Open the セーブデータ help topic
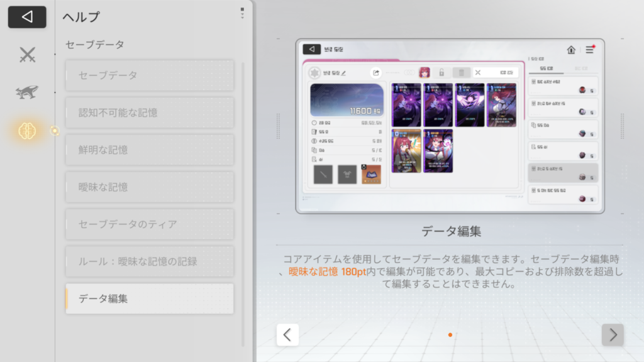This screenshot has width=644, height=362. (150, 75)
